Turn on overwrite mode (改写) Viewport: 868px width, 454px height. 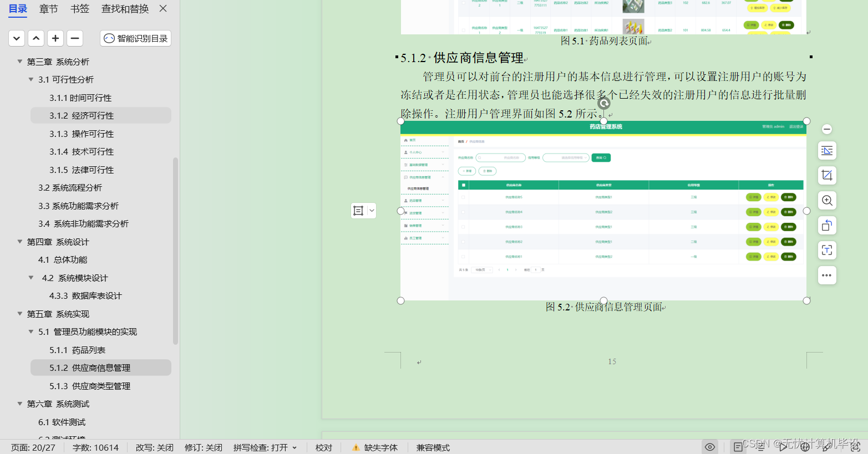pyautogui.click(x=154, y=447)
